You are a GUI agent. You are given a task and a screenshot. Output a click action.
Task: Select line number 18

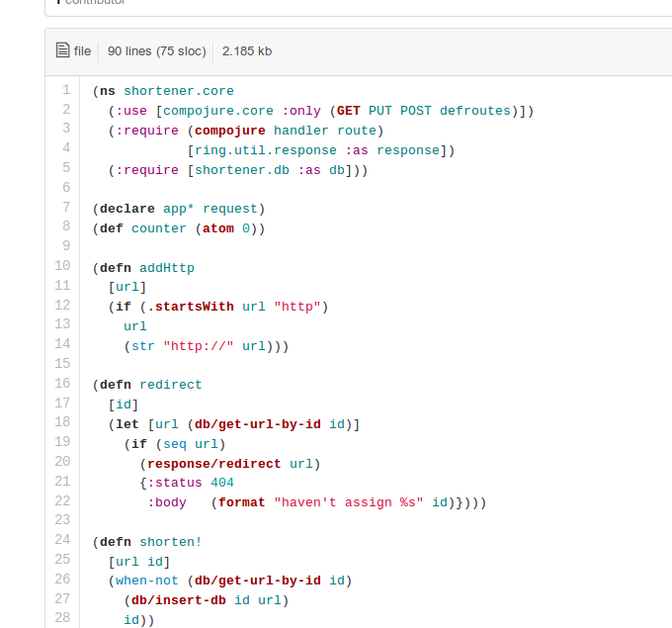tap(62, 422)
